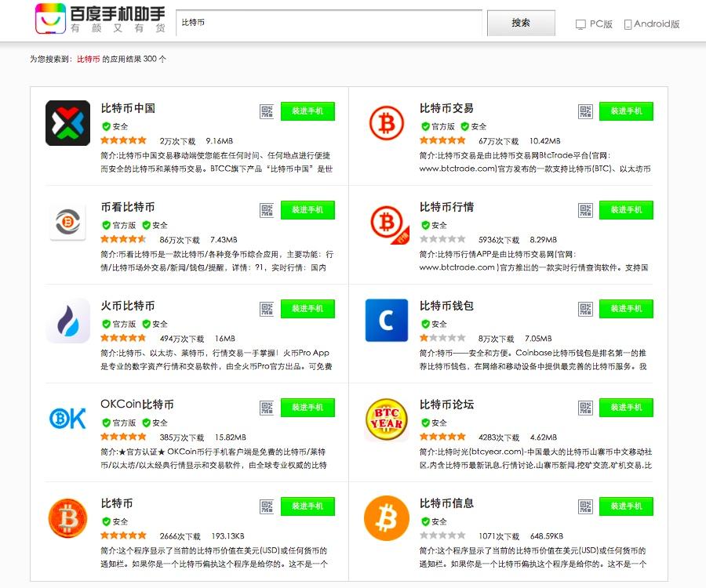Show QR code for 比特币信息
706x588 pixels.
pos(585,506)
